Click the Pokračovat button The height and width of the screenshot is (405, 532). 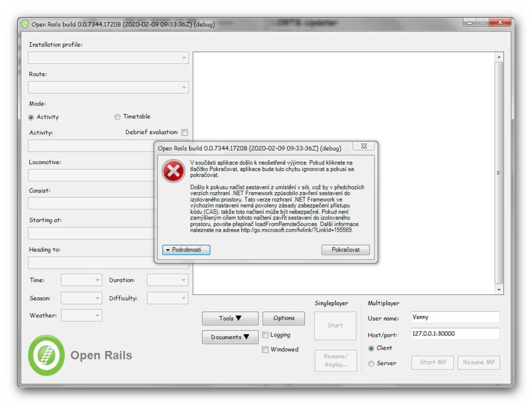pos(345,250)
